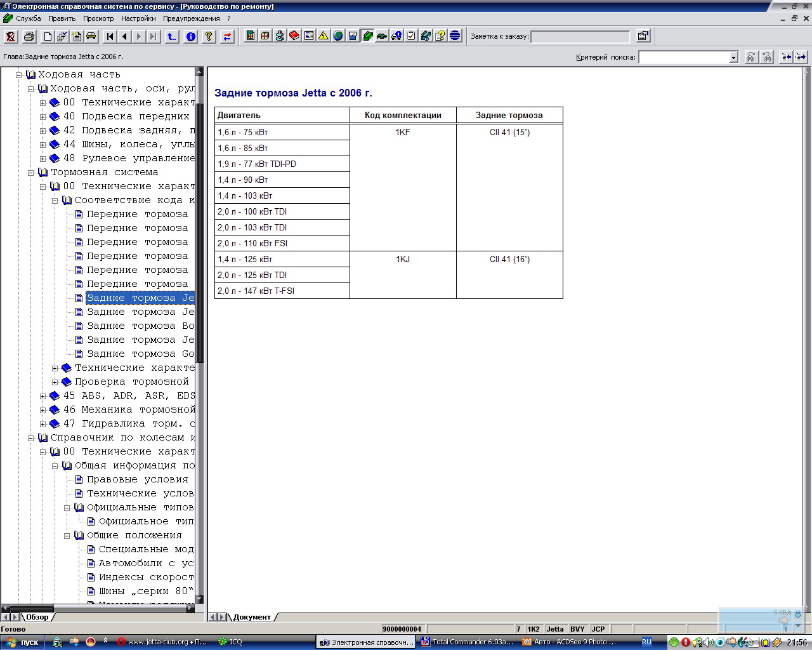812x650 pixels.
Task: Click the Jetta entry in the status bar
Action: pos(555,629)
